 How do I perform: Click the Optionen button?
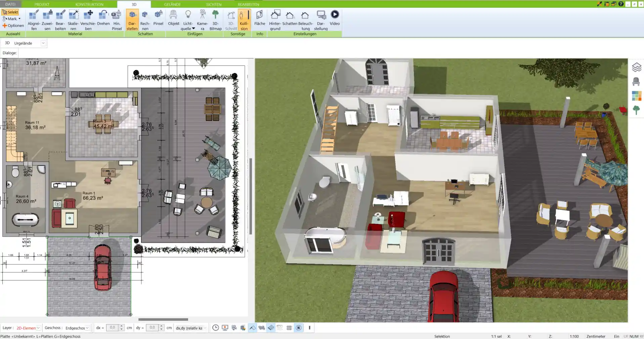pos(13,26)
